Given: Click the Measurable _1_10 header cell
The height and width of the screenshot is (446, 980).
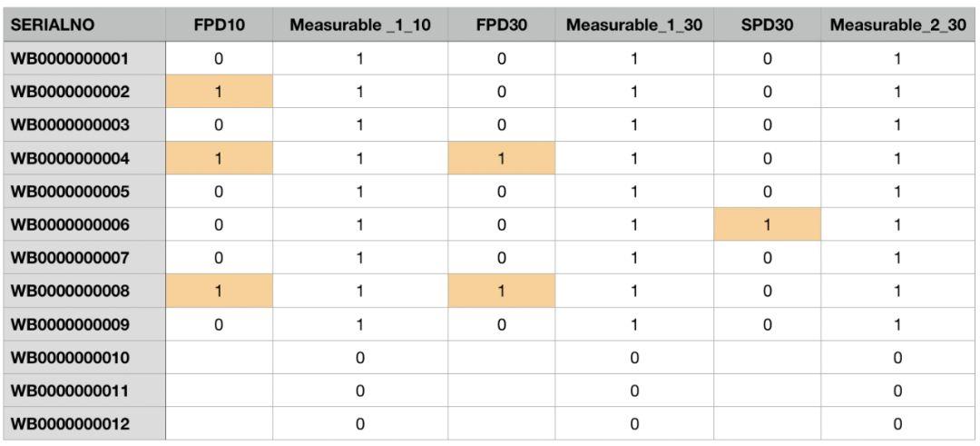Looking at the screenshot, I should coord(360,25).
